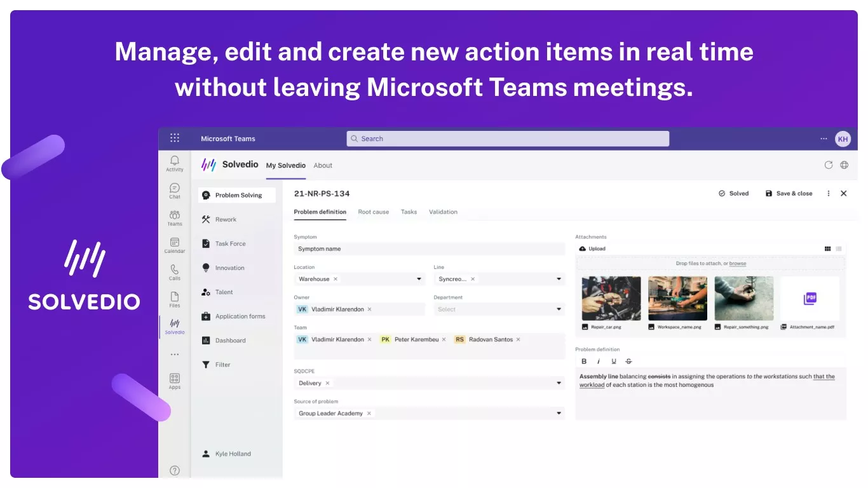Apply italic formatting in problem definition
Image resolution: width=868 pixels, height=488 pixels.
(x=599, y=362)
